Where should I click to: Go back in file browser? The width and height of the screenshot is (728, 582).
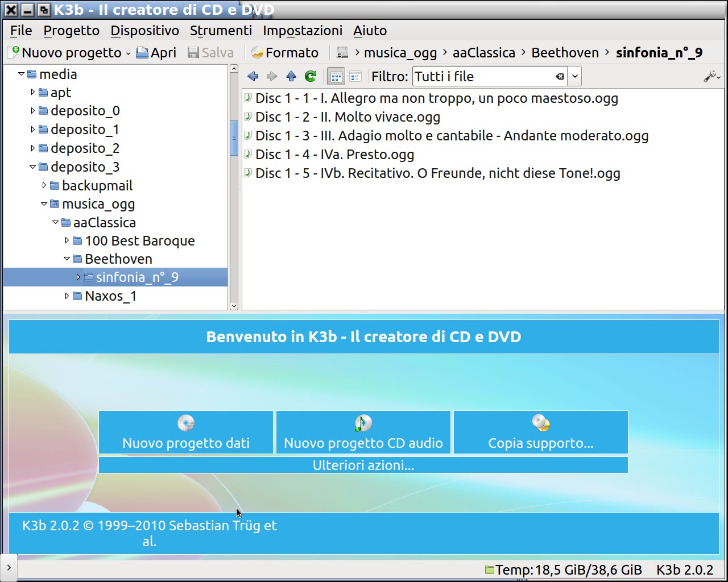tap(253, 76)
